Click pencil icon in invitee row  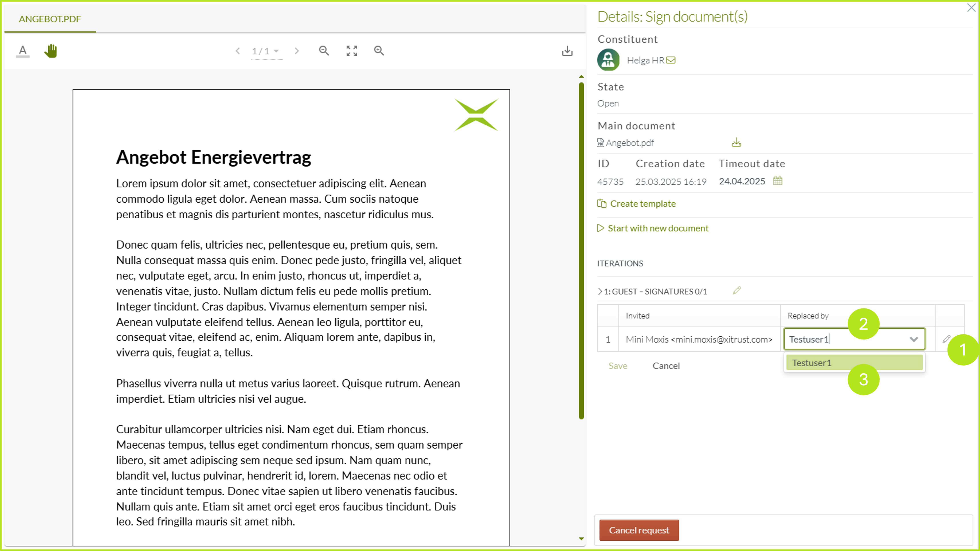click(x=946, y=339)
